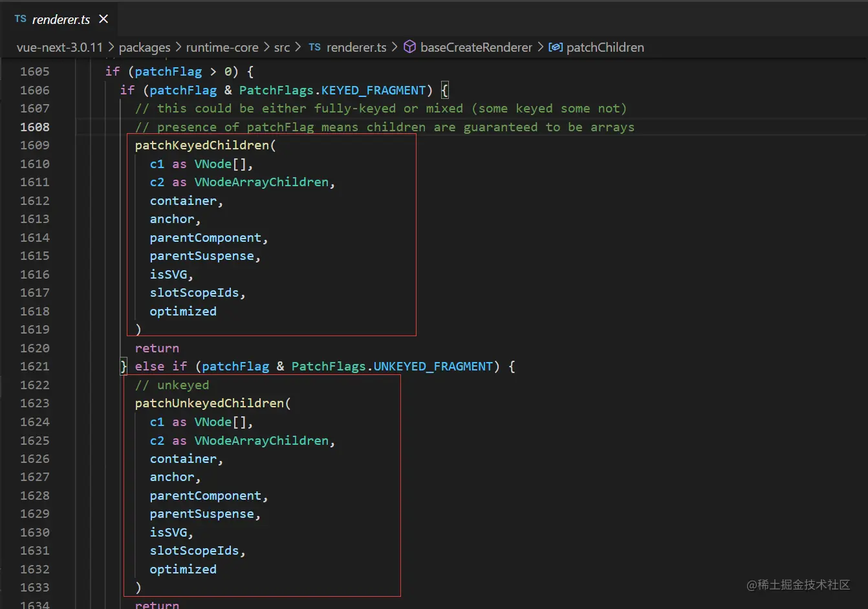Click VNode[] on line 1624
The width and height of the screenshot is (868, 609).
(x=221, y=422)
